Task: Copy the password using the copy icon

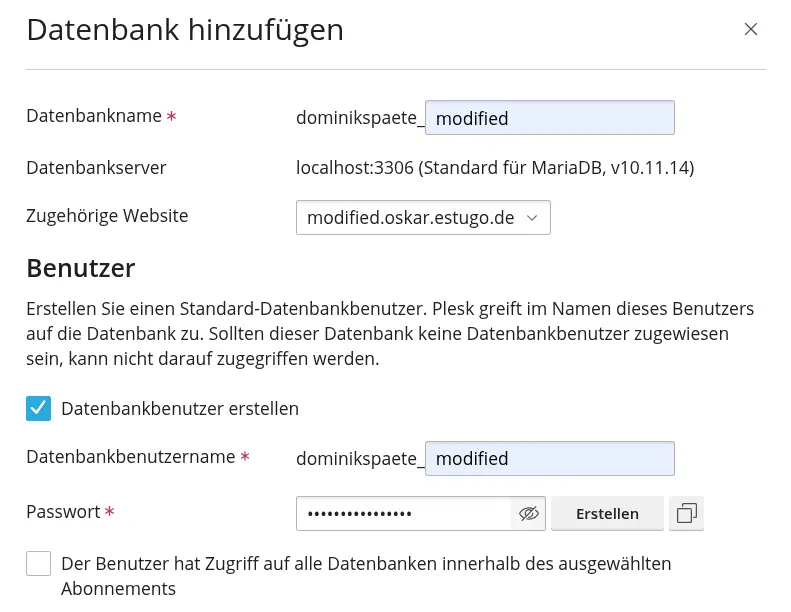Action: [687, 514]
